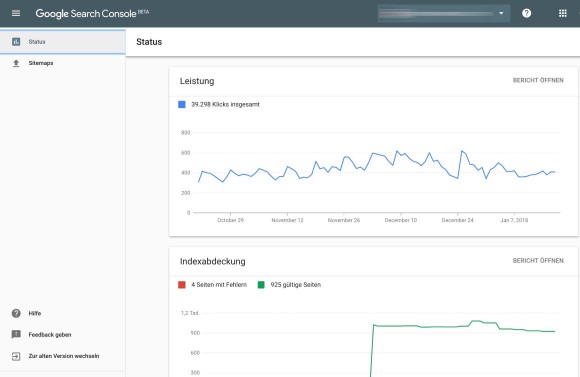Click the 4 Seiten mit Fehlern label
This screenshot has width=580, height=377.
219,285
